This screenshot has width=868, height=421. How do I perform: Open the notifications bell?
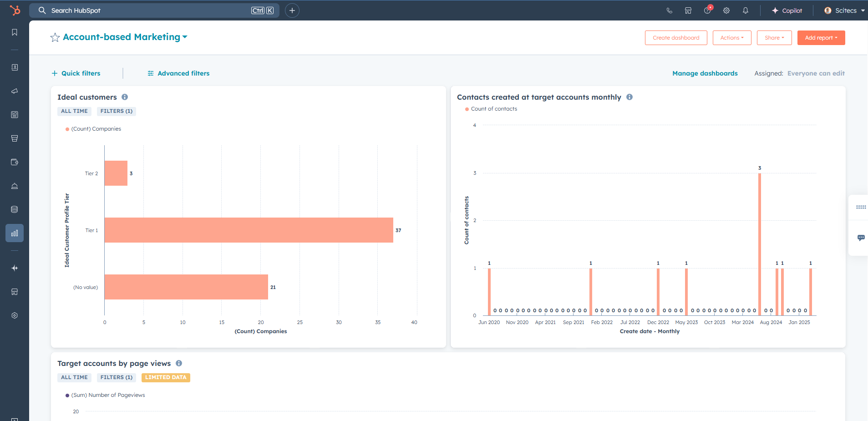tap(746, 10)
